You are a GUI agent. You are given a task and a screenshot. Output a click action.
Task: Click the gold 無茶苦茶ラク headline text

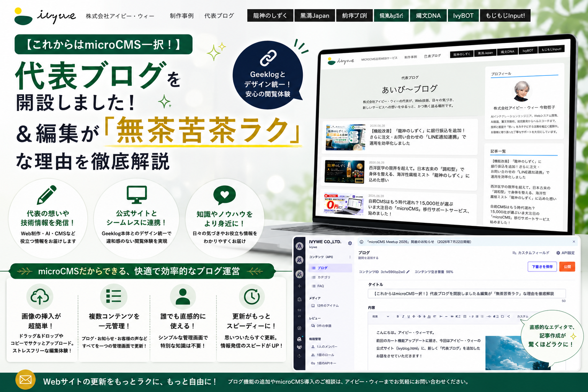pos(203,131)
